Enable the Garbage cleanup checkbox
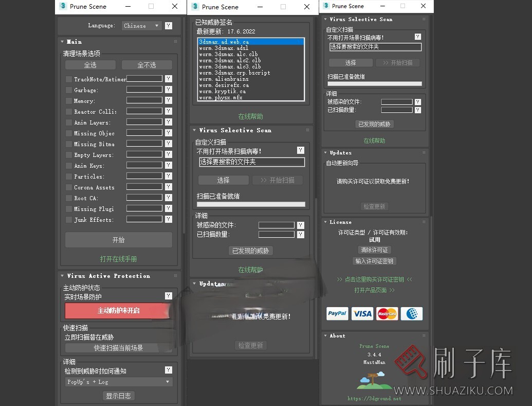This screenshot has width=532, height=406. pos(69,90)
